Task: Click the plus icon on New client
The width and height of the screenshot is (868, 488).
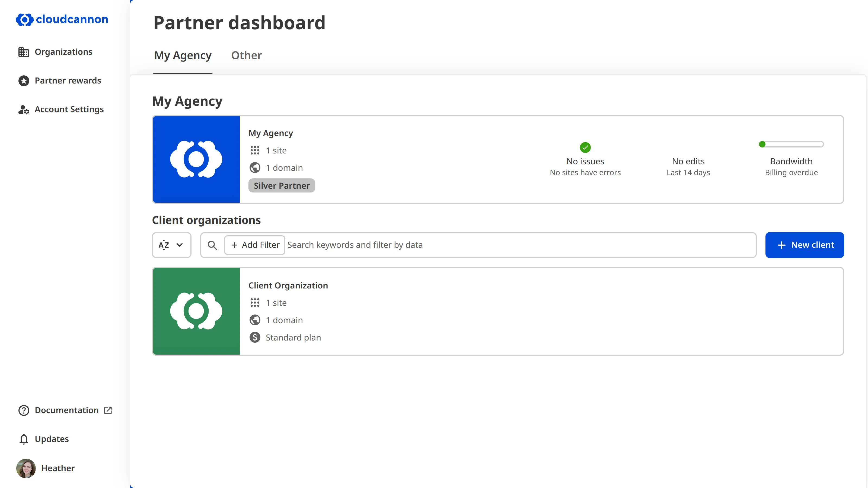Action: pyautogui.click(x=781, y=245)
